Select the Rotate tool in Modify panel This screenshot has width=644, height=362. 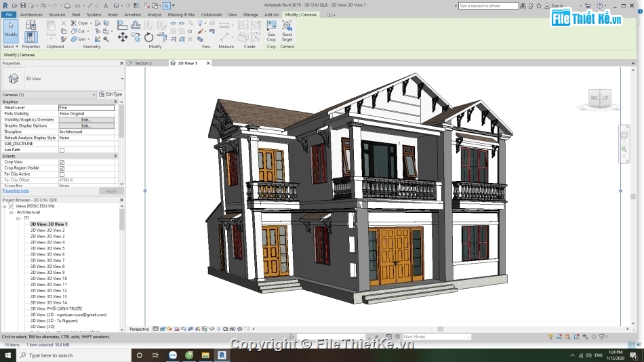(148, 38)
